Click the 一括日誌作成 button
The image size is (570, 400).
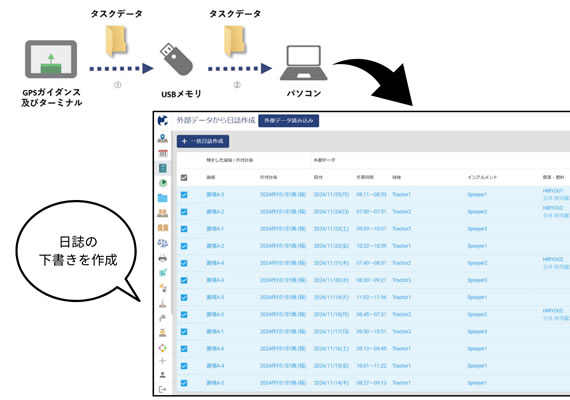point(203,141)
